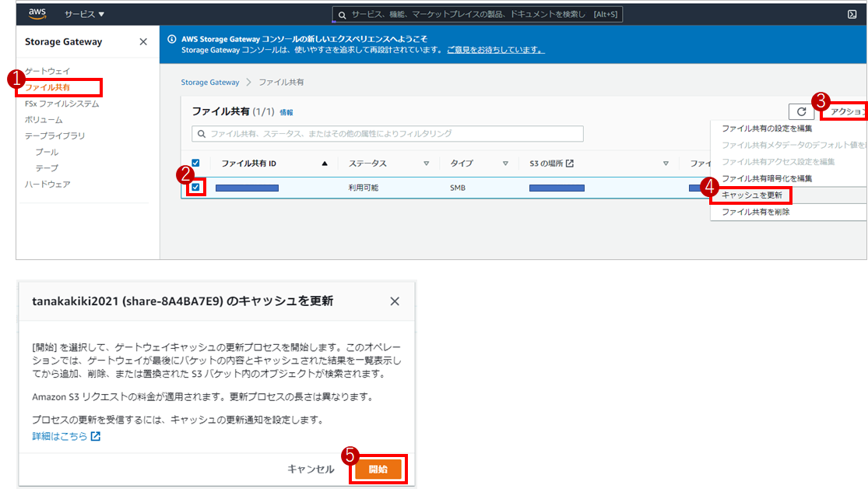Select テープ under tape library
868x489 pixels.
click(47, 167)
